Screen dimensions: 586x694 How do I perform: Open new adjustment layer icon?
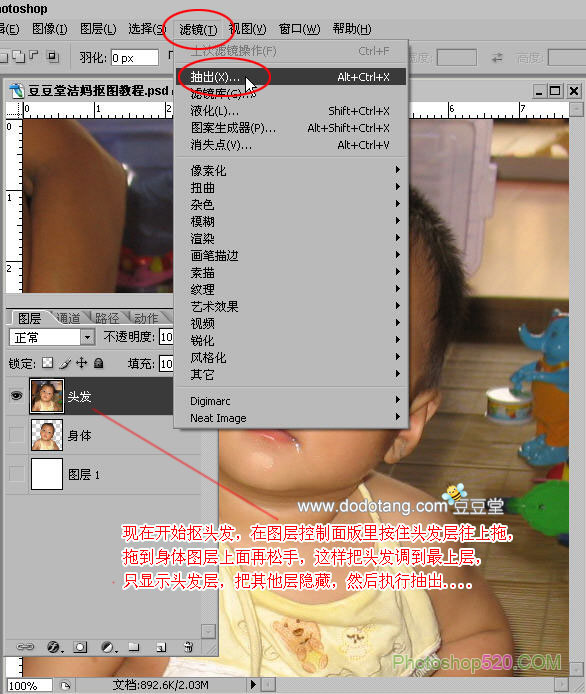108,647
